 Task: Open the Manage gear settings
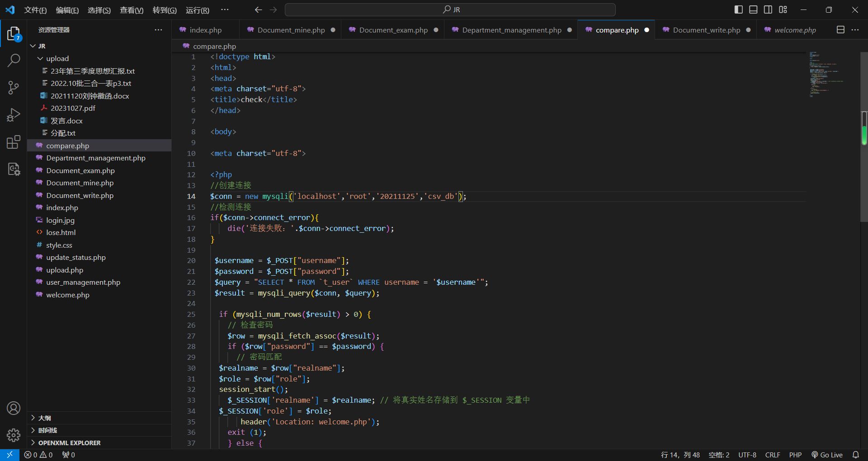14,435
